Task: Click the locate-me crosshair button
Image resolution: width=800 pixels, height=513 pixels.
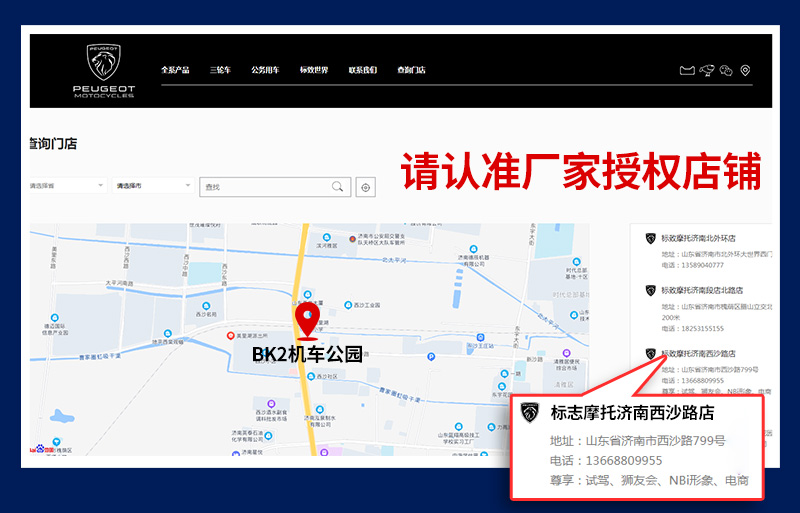Action: point(365,187)
